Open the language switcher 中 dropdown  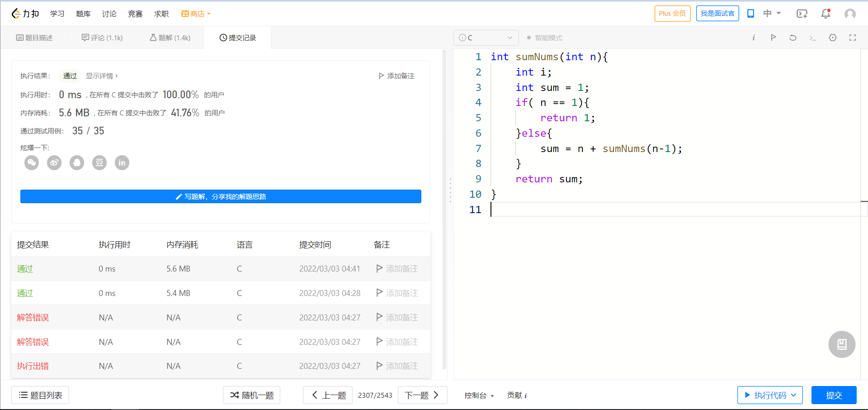coord(772,14)
